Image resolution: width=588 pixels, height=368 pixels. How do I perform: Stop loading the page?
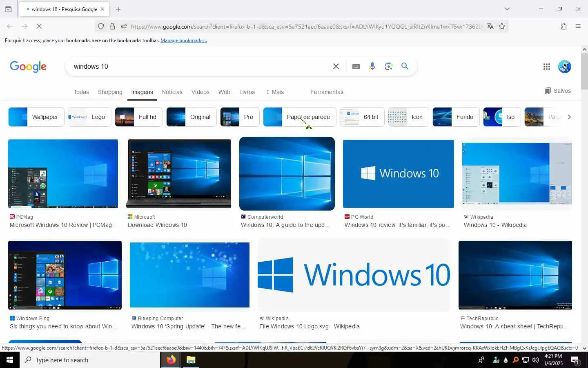(x=39, y=26)
